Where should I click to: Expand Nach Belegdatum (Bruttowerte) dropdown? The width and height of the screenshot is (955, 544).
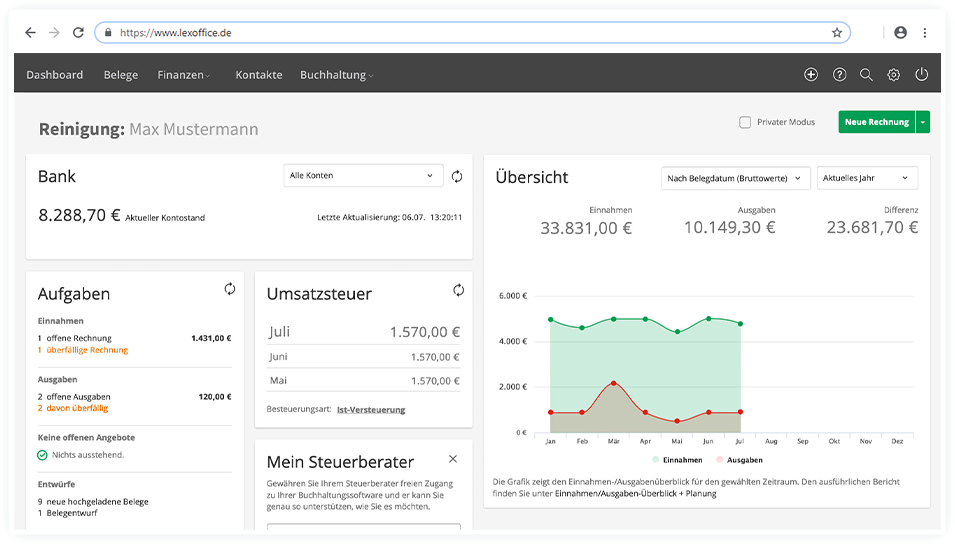click(x=735, y=178)
